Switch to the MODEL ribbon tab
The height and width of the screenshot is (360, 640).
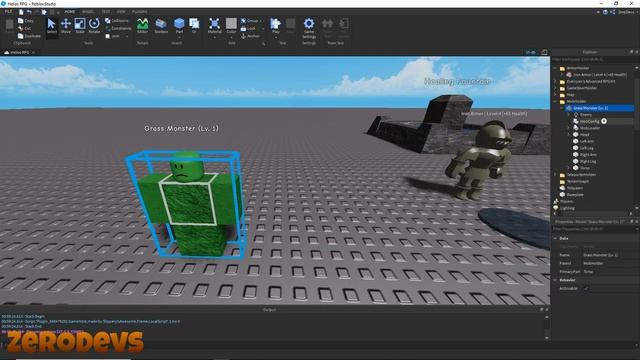tap(88, 12)
